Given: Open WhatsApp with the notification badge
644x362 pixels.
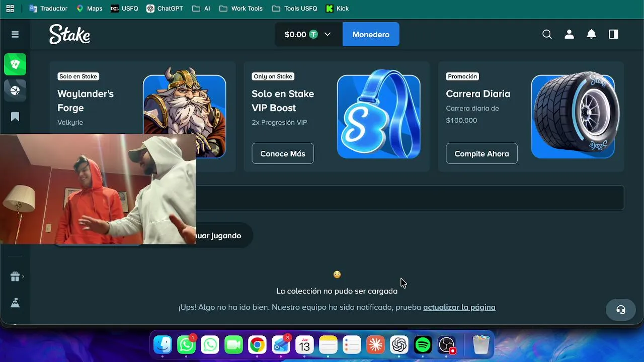Looking at the screenshot, I should pos(187,345).
